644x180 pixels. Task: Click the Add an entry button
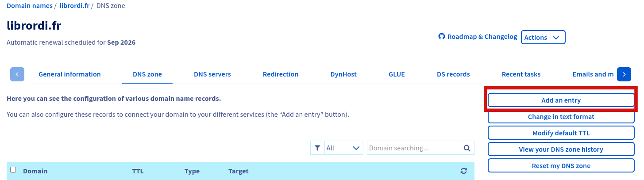[561, 100]
